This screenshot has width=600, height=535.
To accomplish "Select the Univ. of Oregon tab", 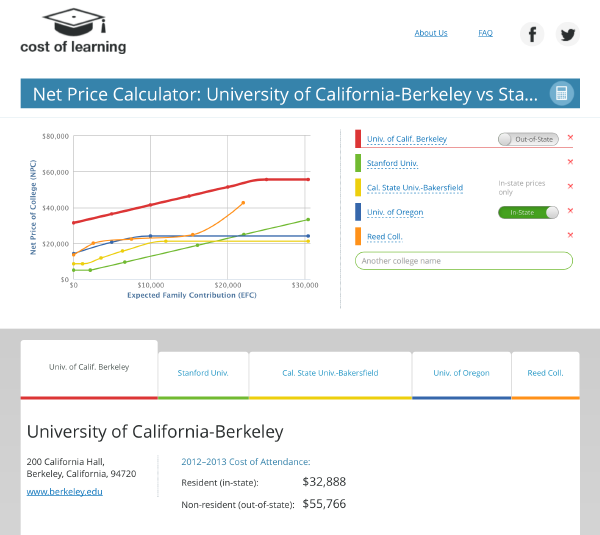I will tap(461, 373).
